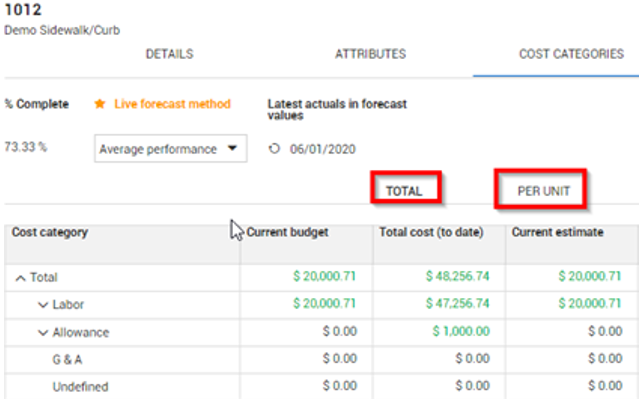Click Total row current estimate $ 20,000.71
Image resolution: width=639 pixels, height=399 pixels.
[590, 276]
